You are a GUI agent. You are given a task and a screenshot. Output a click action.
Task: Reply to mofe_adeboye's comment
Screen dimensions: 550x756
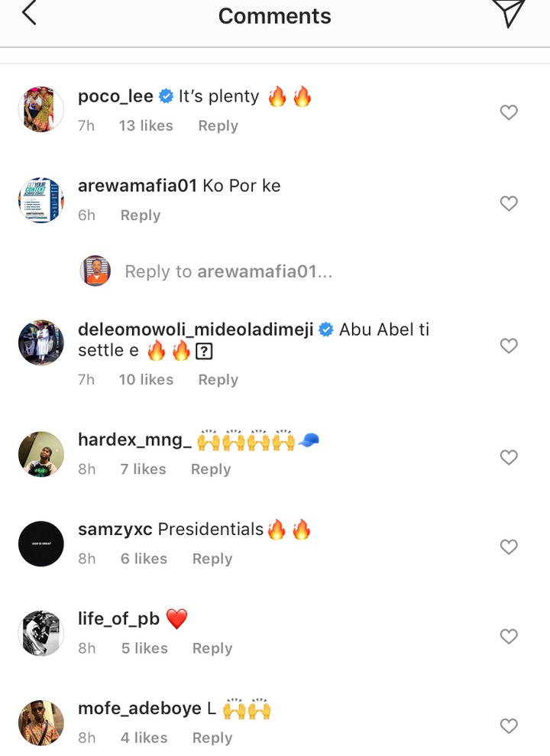212,738
